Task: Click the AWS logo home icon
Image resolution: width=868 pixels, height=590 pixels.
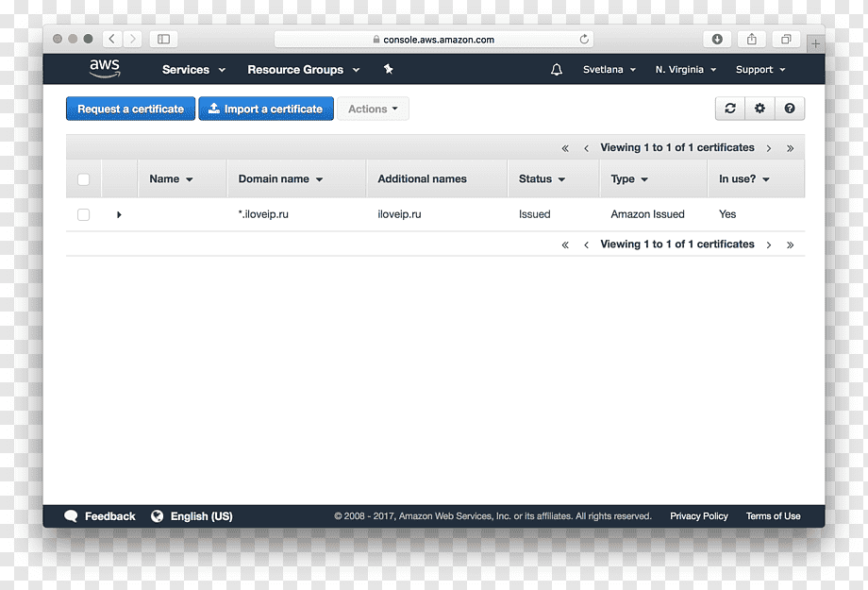Action: [x=105, y=69]
